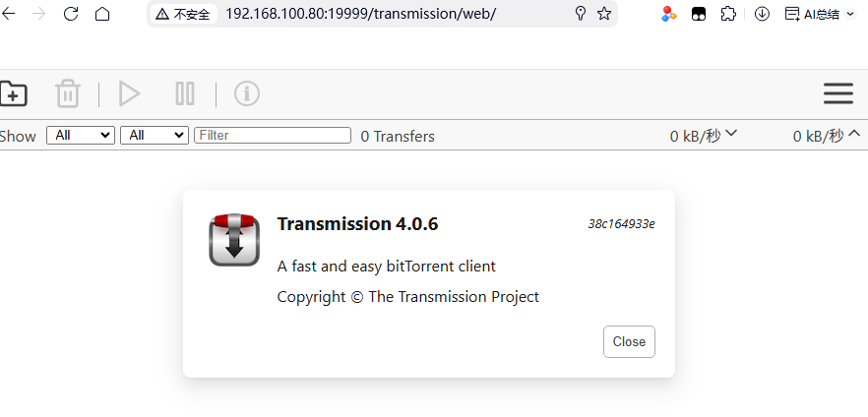Open the torrent inspector info icon
Screen dimensions: 868x417
(x=246, y=93)
